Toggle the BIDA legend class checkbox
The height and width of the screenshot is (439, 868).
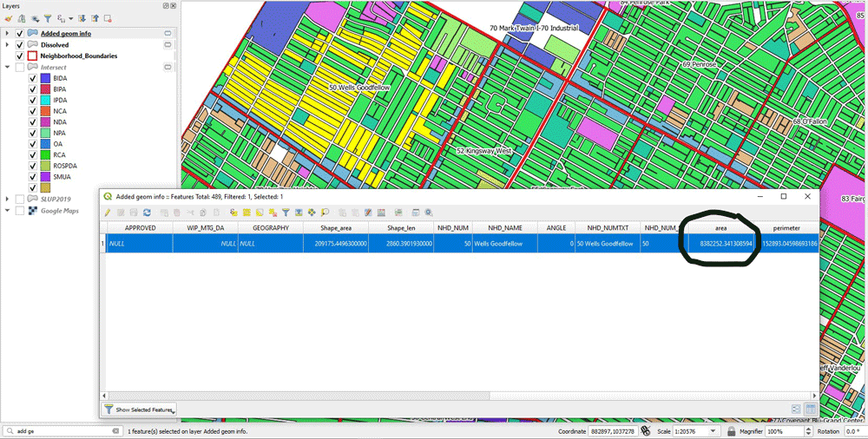[x=33, y=78]
